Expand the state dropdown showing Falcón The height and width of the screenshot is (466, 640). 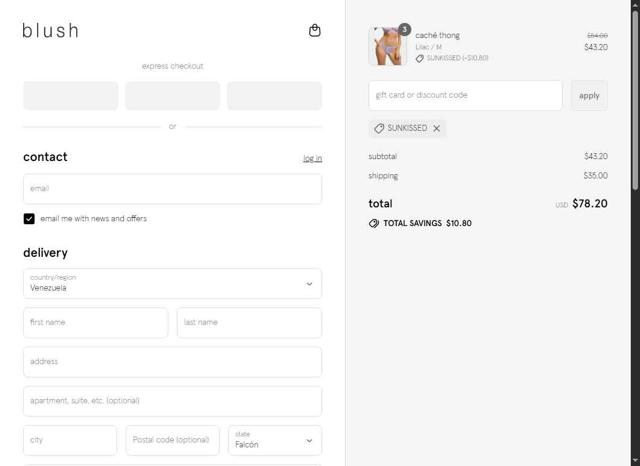click(x=275, y=440)
